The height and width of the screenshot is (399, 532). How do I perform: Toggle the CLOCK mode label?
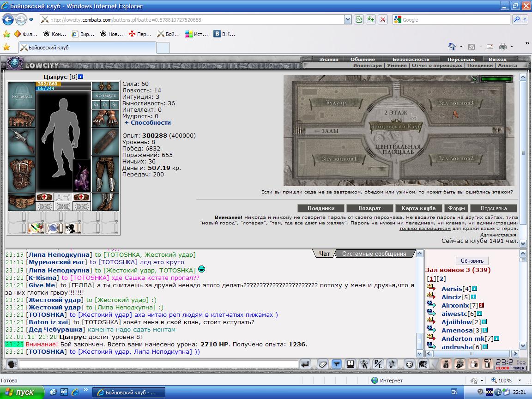point(503,368)
